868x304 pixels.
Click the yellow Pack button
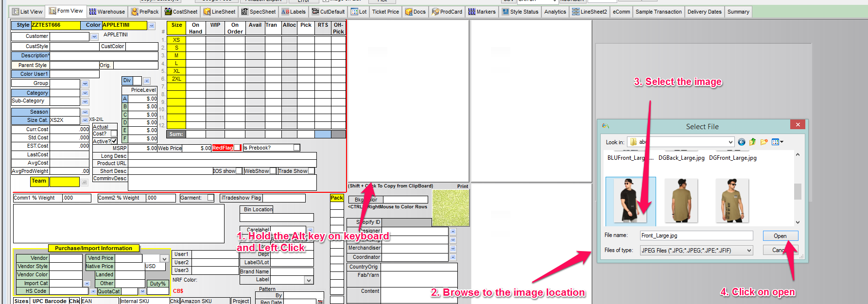pos(337,198)
